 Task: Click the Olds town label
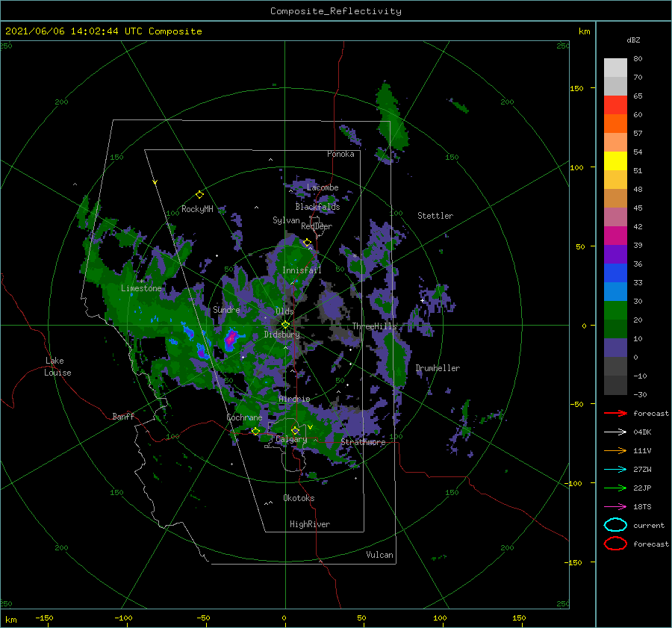[x=284, y=311]
